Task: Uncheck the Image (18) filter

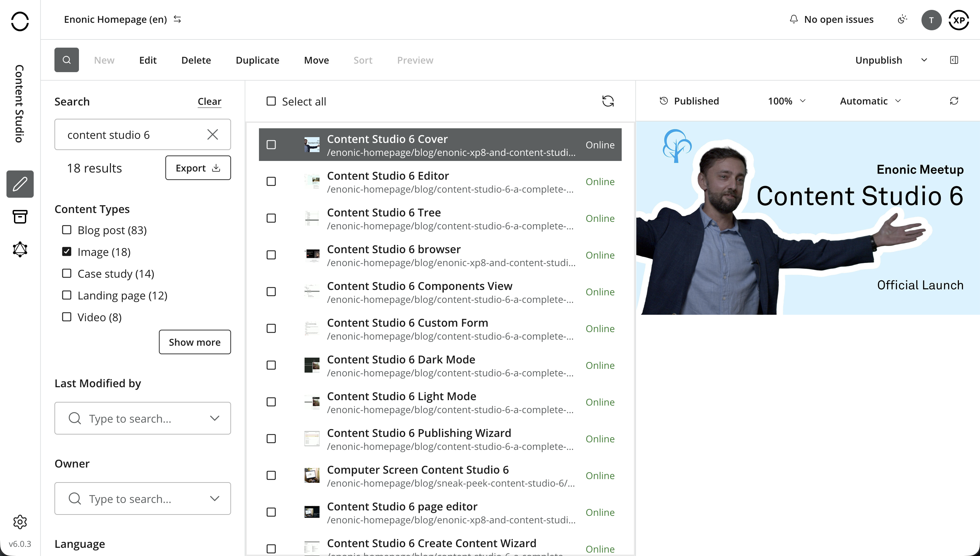Action: click(67, 252)
